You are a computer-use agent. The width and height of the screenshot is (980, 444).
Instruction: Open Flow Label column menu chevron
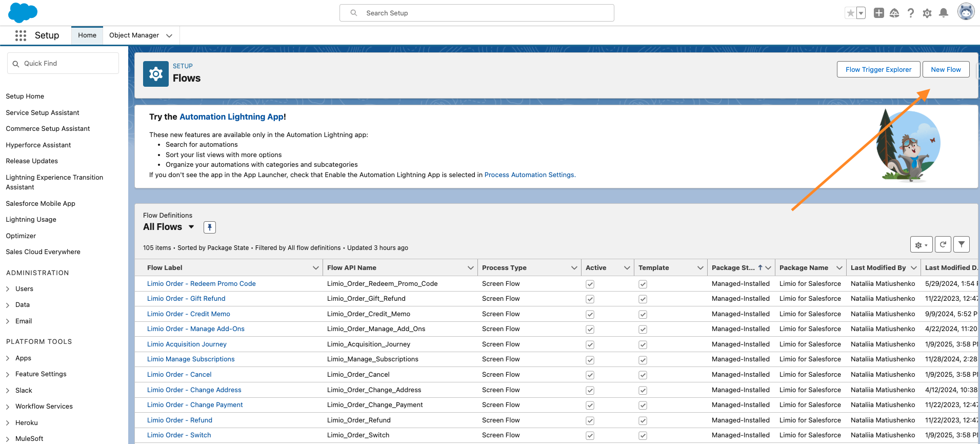coord(316,268)
